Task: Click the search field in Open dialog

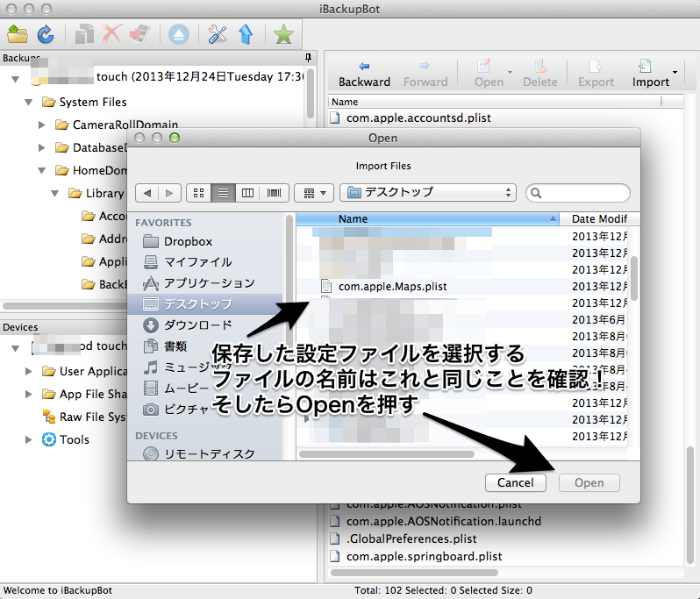Action: pyautogui.click(x=578, y=193)
